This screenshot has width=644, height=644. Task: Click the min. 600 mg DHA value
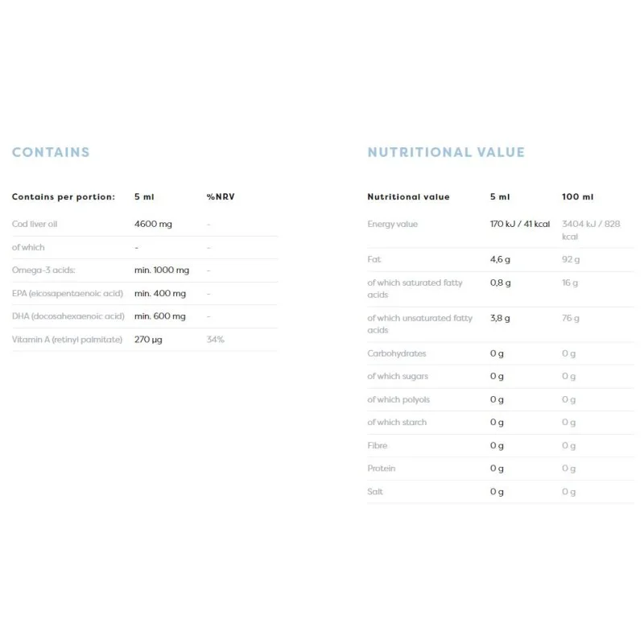[x=159, y=316]
